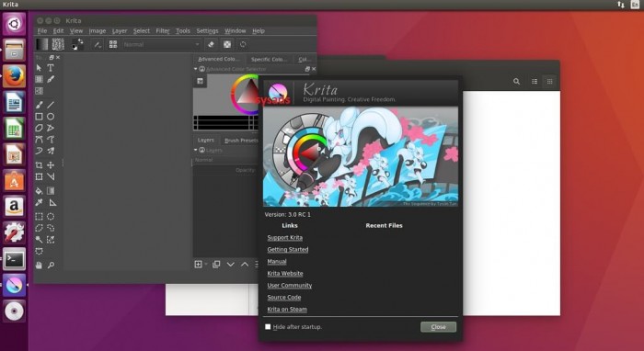Viewport: 644px width, 351px height.
Task: Move layer down in Layers docker
Action: (230, 264)
